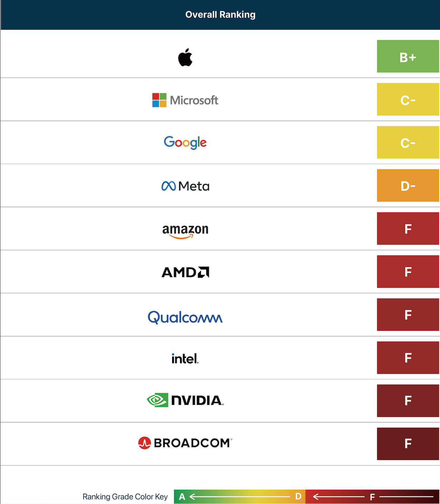Click the Ranking Grade Color Key label
440x504 pixels.
(x=125, y=496)
